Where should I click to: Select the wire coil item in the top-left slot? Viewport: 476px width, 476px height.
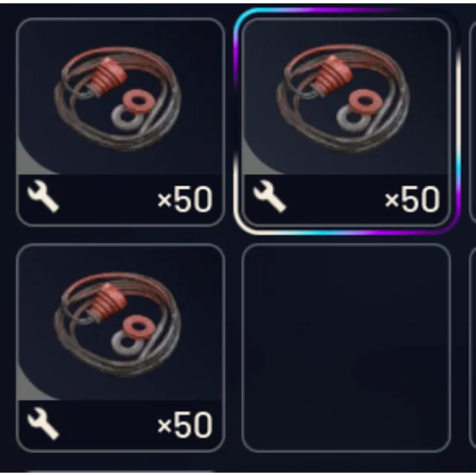click(x=118, y=99)
